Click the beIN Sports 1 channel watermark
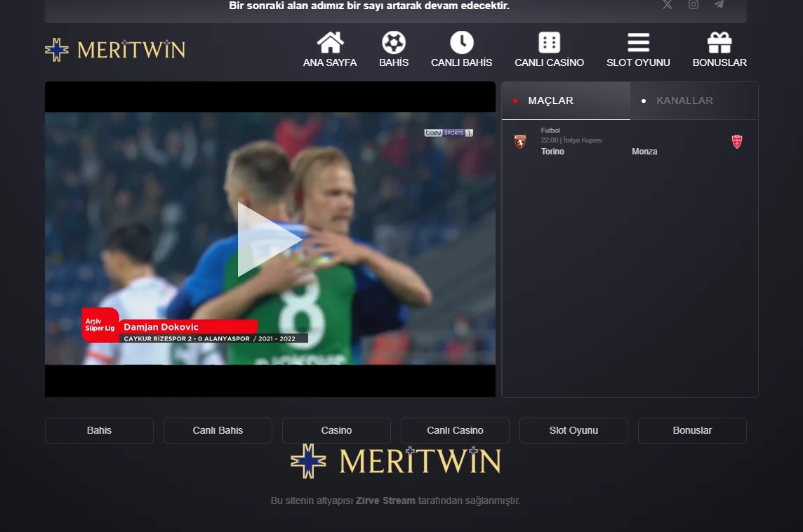803x532 pixels. [x=449, y=133]
